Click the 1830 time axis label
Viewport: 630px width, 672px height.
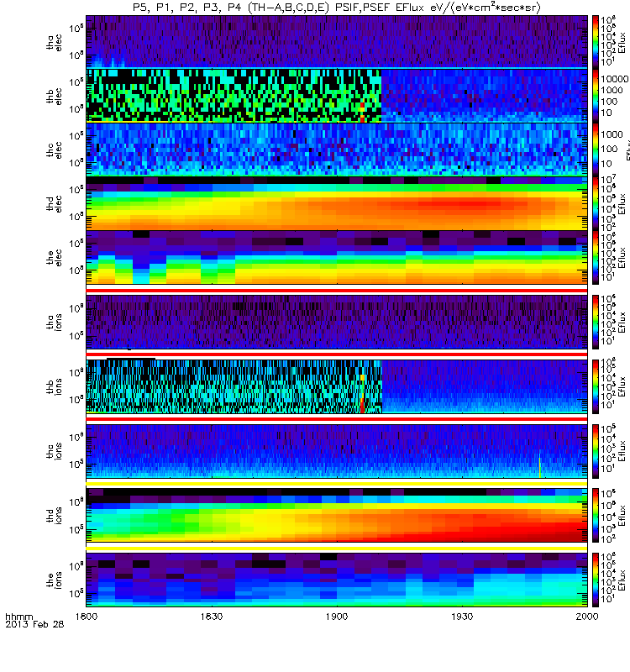[212, 617]
